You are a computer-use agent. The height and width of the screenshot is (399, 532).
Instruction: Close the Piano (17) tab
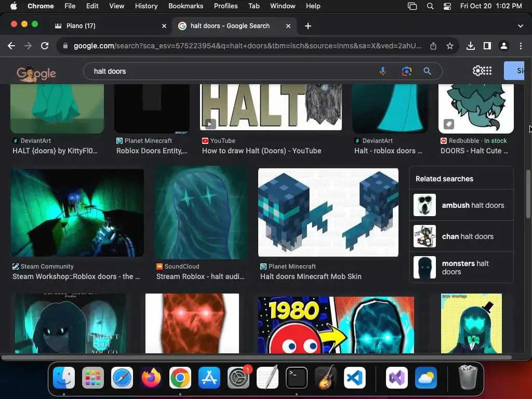point(164,26)
